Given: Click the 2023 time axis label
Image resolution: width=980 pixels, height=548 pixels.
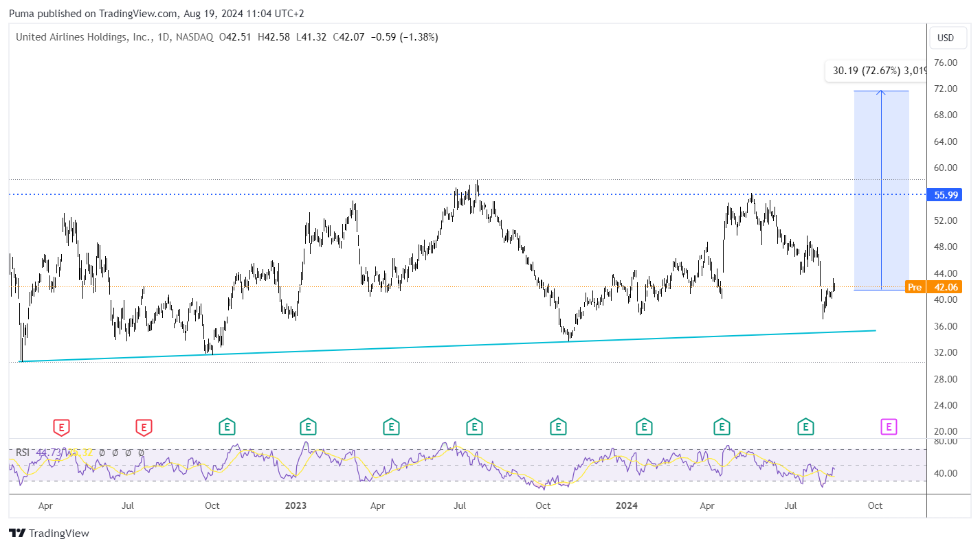Looking at the screenshot, I should [x=296, y=506].
